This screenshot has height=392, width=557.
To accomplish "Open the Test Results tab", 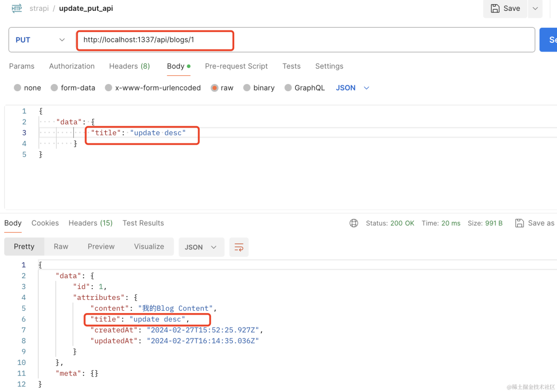I will (143, 223).
